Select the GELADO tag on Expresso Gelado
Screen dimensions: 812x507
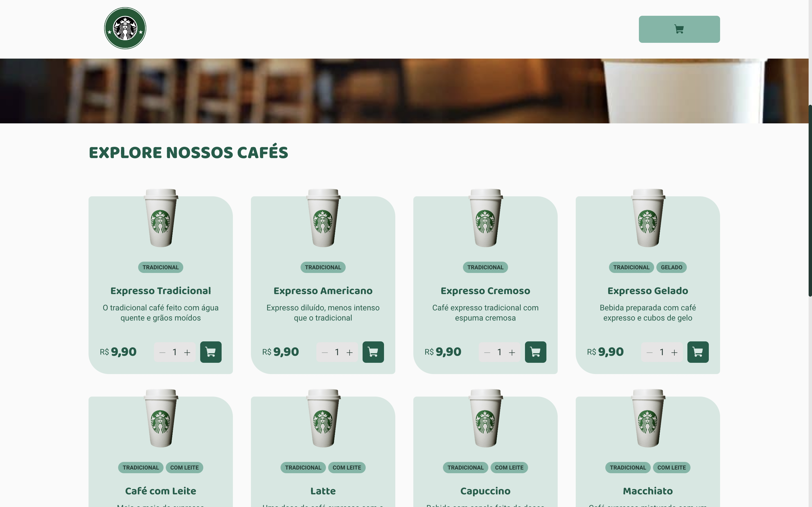[x=671, y=267]
